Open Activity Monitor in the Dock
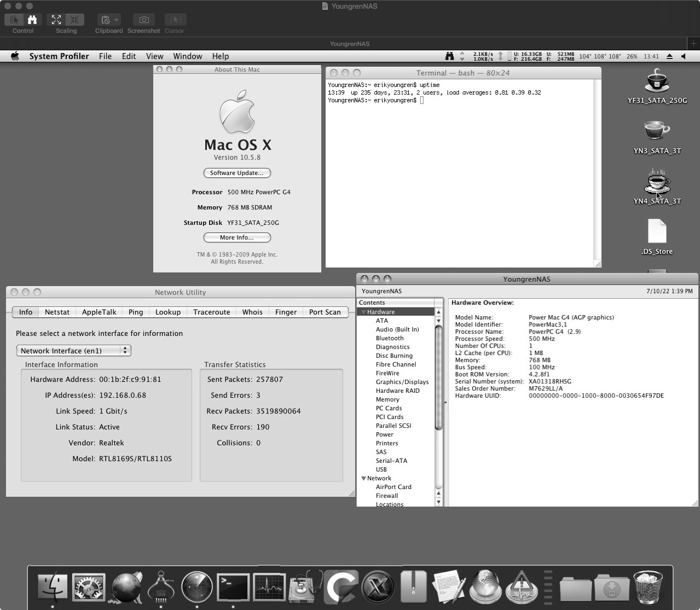The height and width of the screenshot is (610, 700). (x=269, y=587)
